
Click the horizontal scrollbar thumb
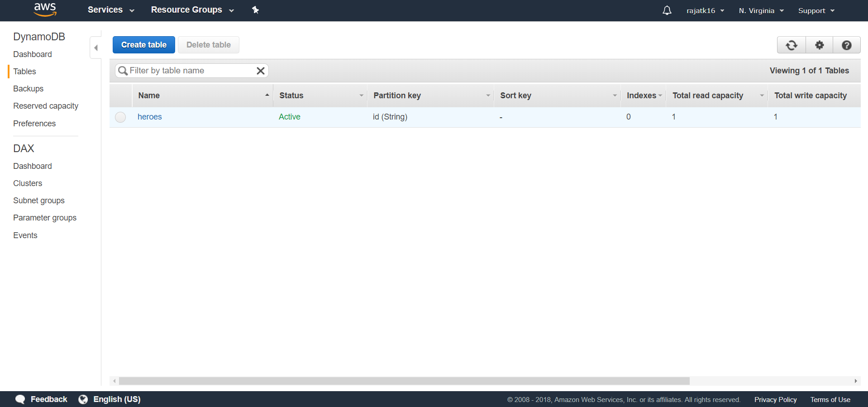(404, 381)
